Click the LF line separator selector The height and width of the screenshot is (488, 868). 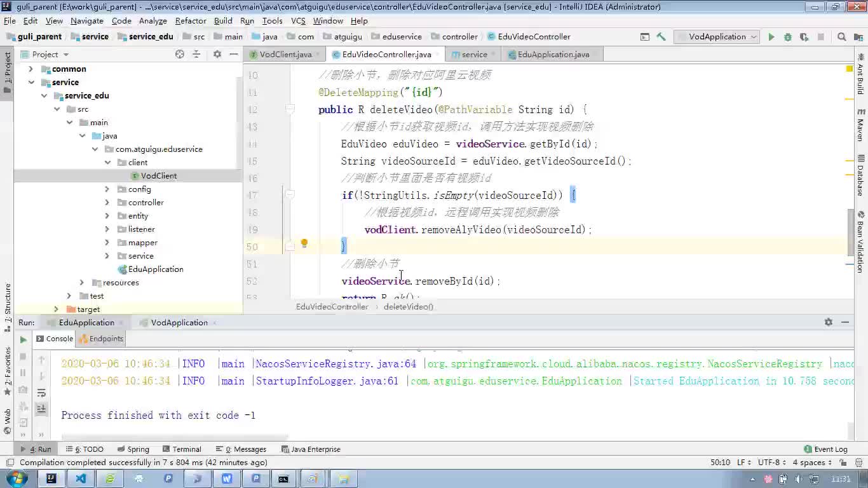pyautogui.click(x=743, y=463)
